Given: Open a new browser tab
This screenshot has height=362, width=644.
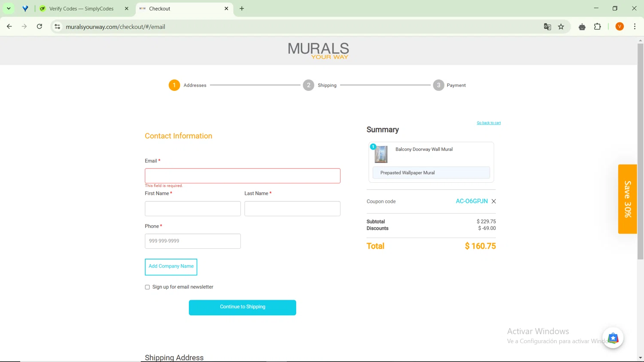Looking at the screenshot, I should click(242, 9).
